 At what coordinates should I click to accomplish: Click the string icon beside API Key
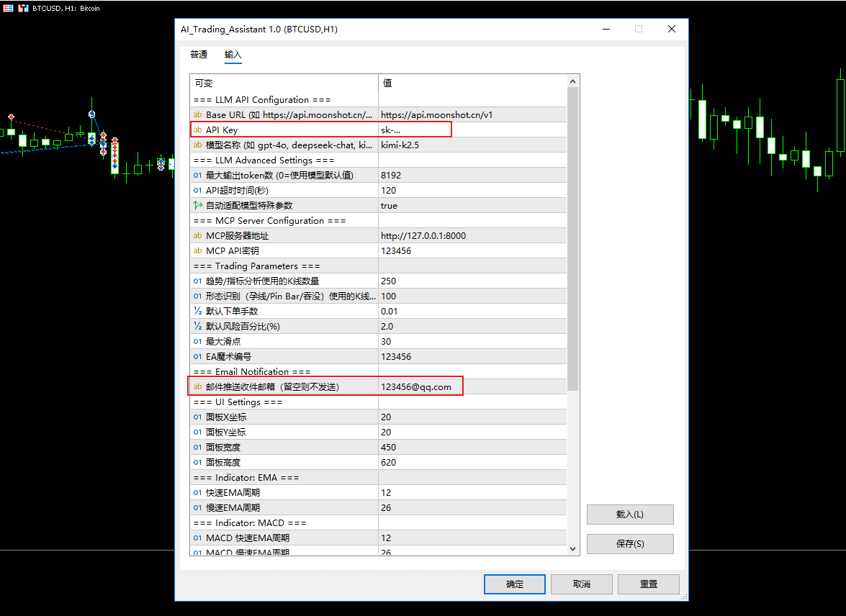click(x=197, y=130)
